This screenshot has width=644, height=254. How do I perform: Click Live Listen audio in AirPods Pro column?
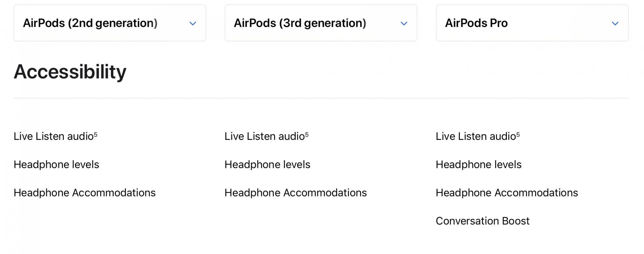pos(476,136)
